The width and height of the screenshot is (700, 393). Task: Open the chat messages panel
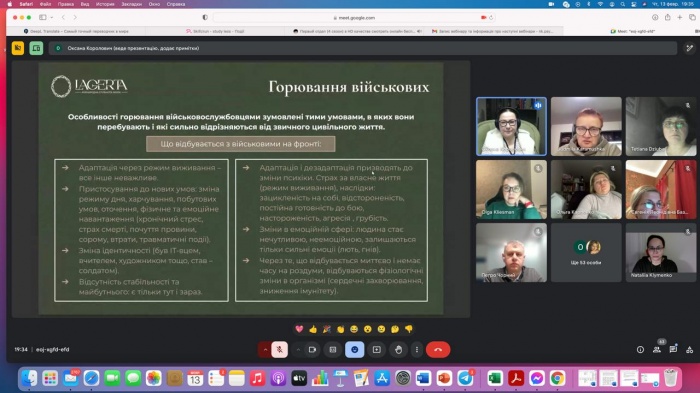tap(673, 350)
